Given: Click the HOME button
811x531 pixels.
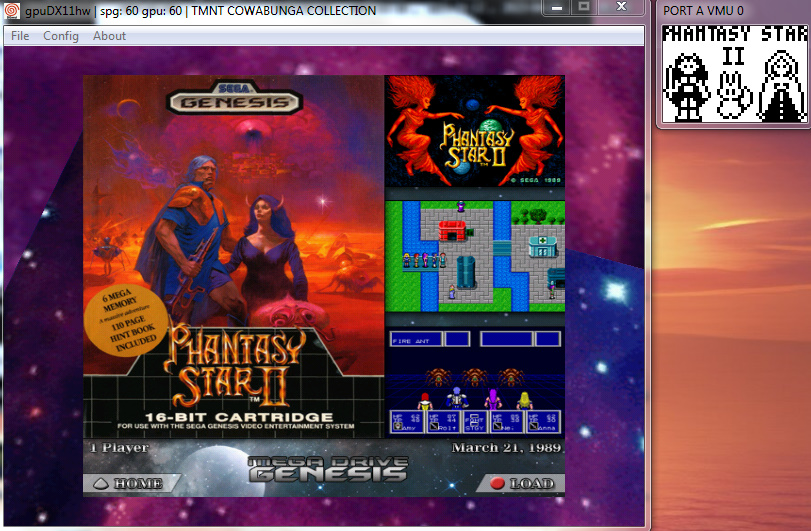Looking at the screenshot, I should click(131, 483).
